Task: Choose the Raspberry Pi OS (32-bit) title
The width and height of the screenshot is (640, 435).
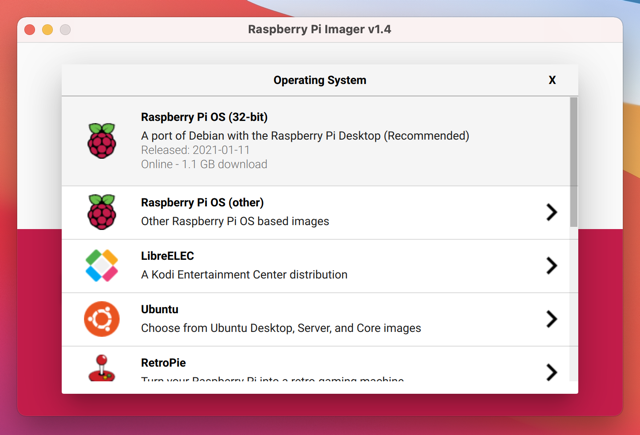Action: 204,117
